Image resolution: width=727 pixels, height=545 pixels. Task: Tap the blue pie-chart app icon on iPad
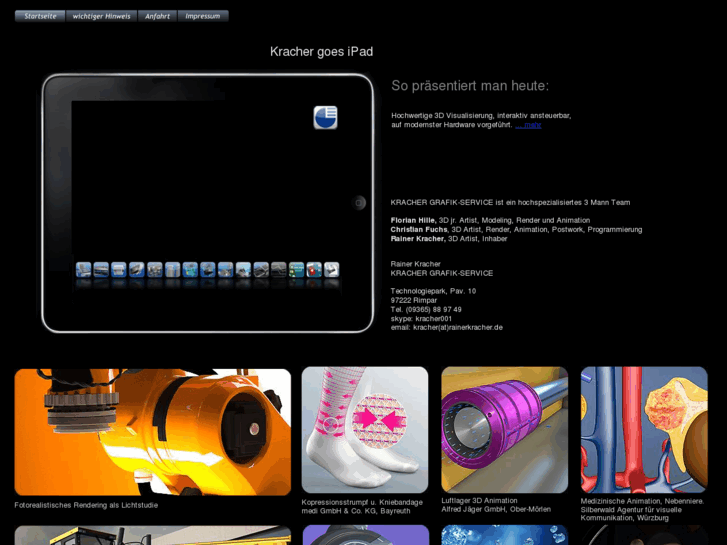pos(325,117)
